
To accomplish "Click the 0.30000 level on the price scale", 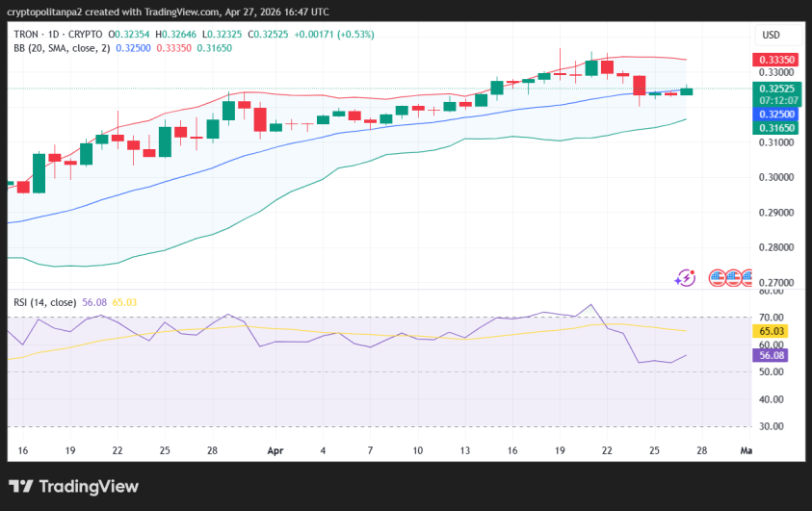I will (776, 177).
